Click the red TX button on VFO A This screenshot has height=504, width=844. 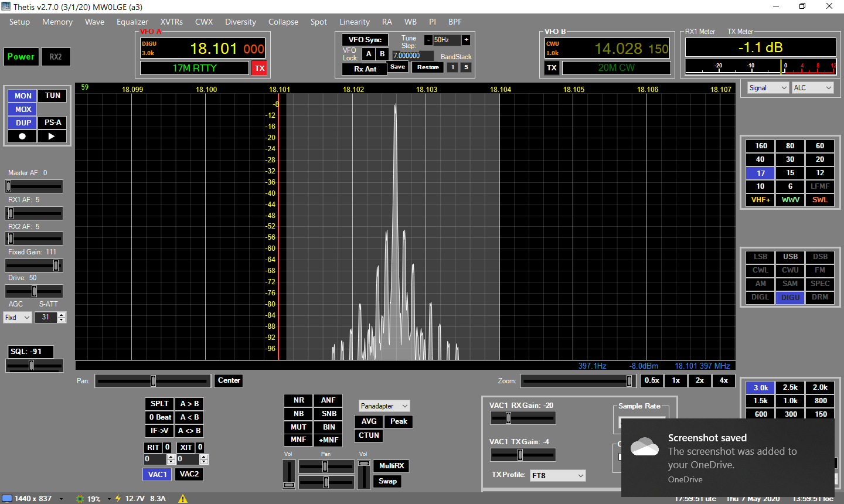coord(259,68)
